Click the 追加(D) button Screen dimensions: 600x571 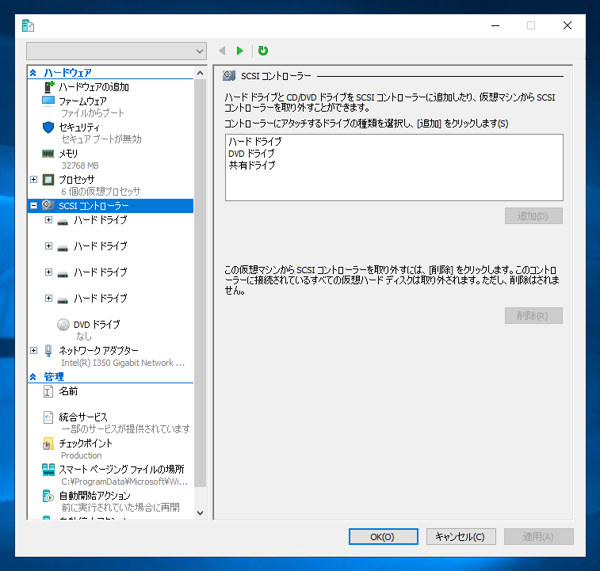click(x=534, y=216)
